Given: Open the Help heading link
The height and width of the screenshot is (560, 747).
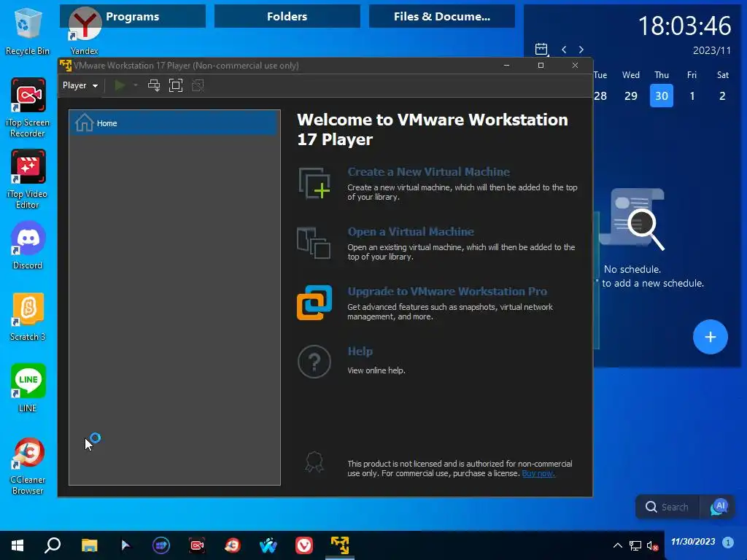Looking at the screenshot, I should (x=360, y=351).
